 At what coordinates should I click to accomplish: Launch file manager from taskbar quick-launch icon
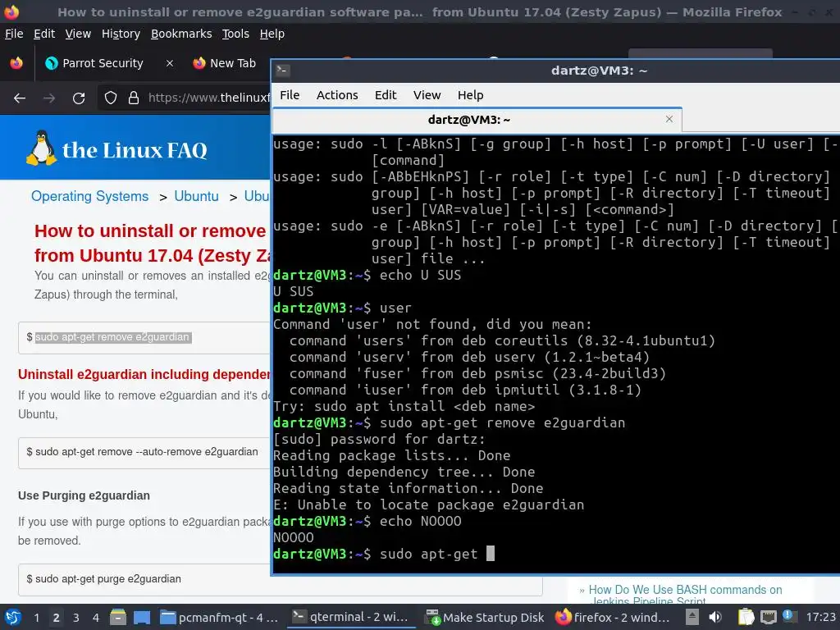[x=118, y=617]
